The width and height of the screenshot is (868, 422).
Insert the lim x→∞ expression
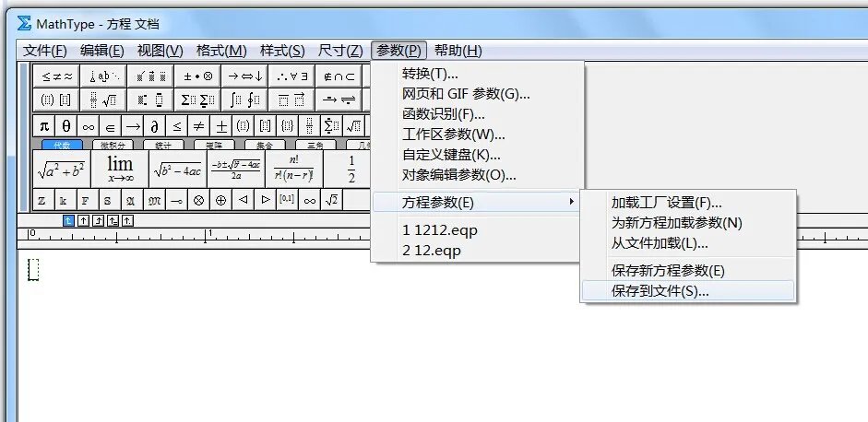pos(120,170)
